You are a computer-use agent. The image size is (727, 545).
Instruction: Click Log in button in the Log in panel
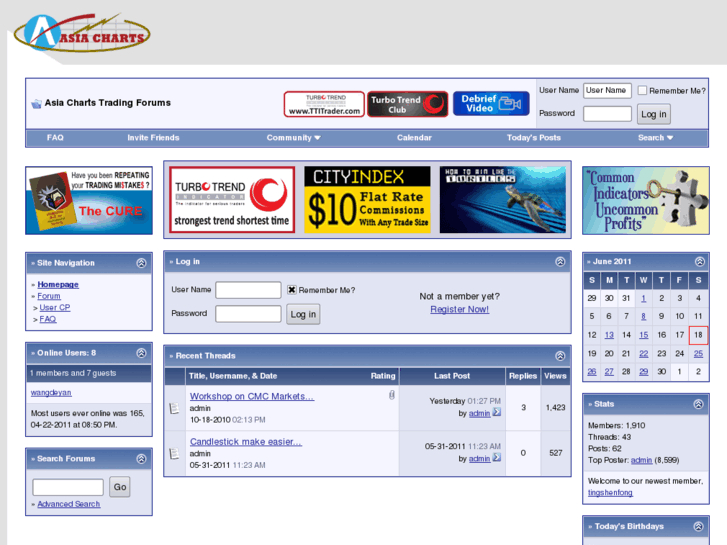(x=303, y=314)
